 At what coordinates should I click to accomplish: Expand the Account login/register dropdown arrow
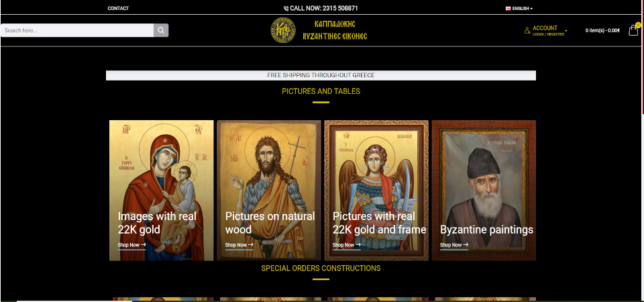[x=566, y=31]
